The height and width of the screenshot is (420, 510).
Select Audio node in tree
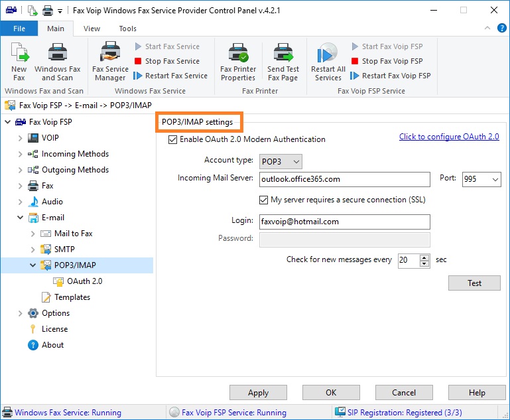tap(52, 202)
